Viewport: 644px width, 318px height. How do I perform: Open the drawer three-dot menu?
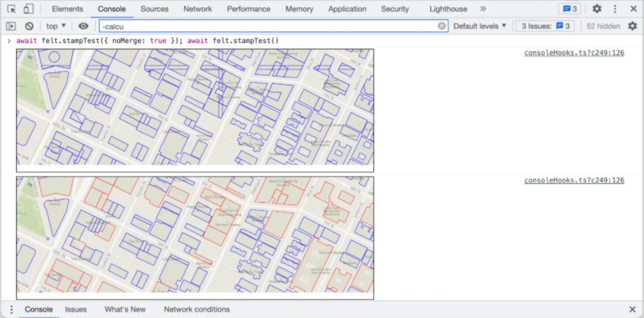coord(11,309)
